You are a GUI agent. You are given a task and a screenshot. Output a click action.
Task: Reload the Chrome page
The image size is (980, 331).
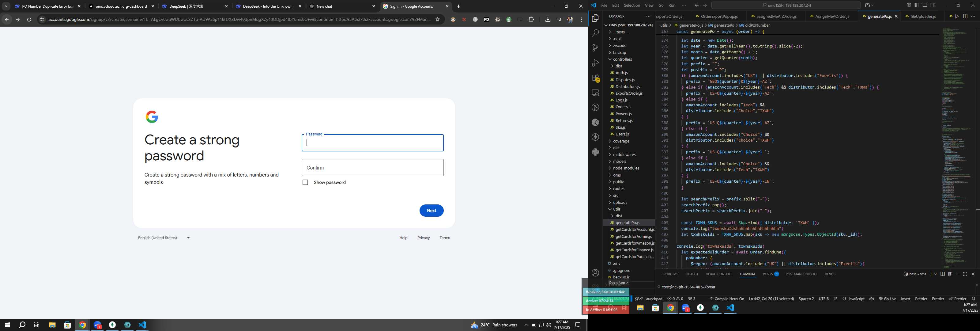[x=29, y=19]
